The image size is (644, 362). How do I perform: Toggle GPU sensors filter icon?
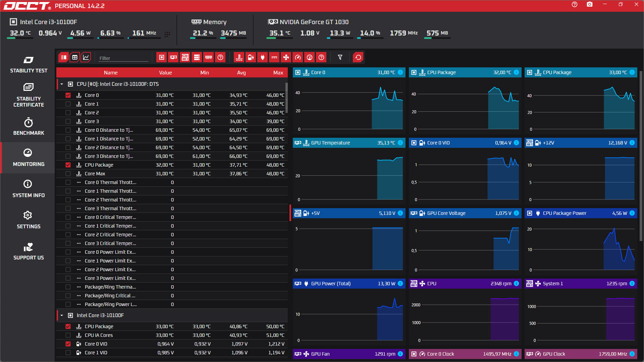pos(173,57)
